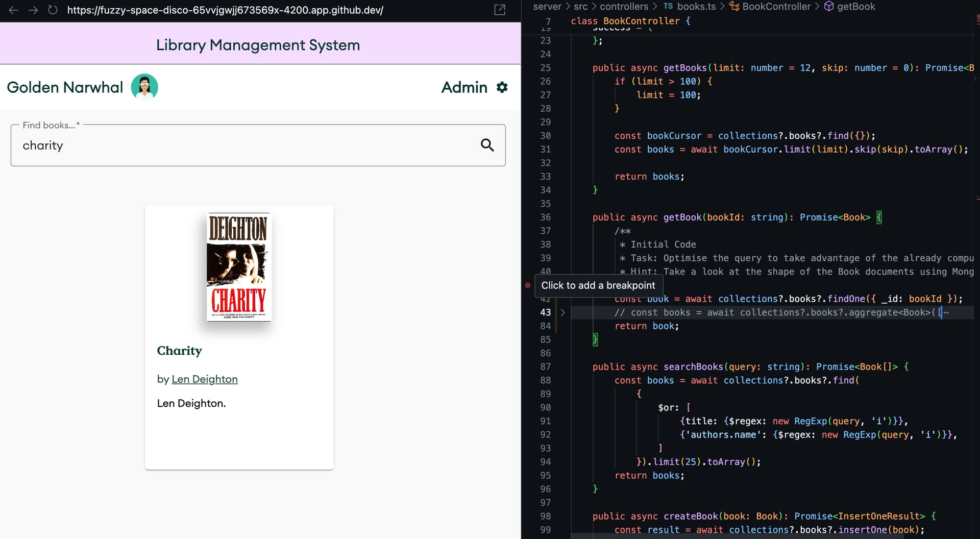Screen dimensions: 980x539
Task: Expand the folded ellipsis after aggregate
Action: [x=946, y=312]
